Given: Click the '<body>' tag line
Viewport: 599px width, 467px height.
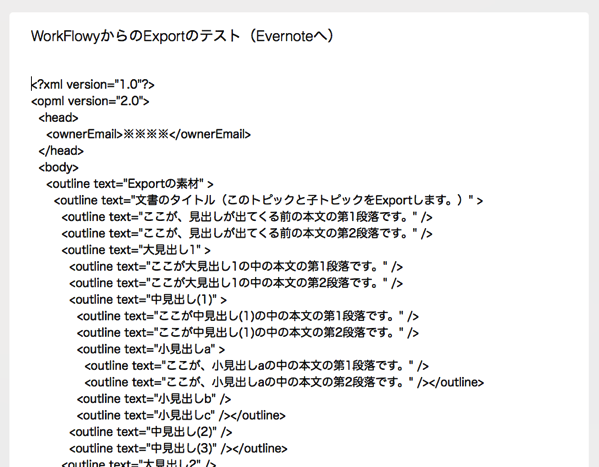Looking at the screenshot, I should tap(58, 167).
